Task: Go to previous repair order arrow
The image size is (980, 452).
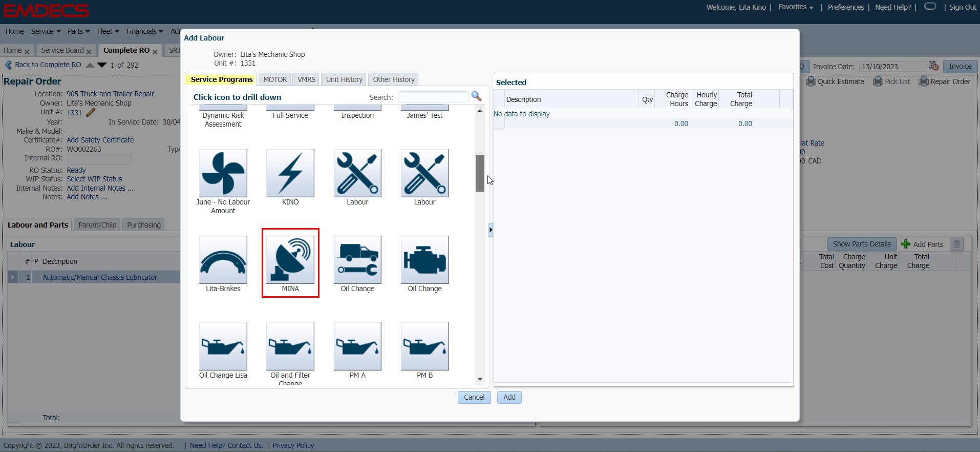Action: (x=90, y=65)
